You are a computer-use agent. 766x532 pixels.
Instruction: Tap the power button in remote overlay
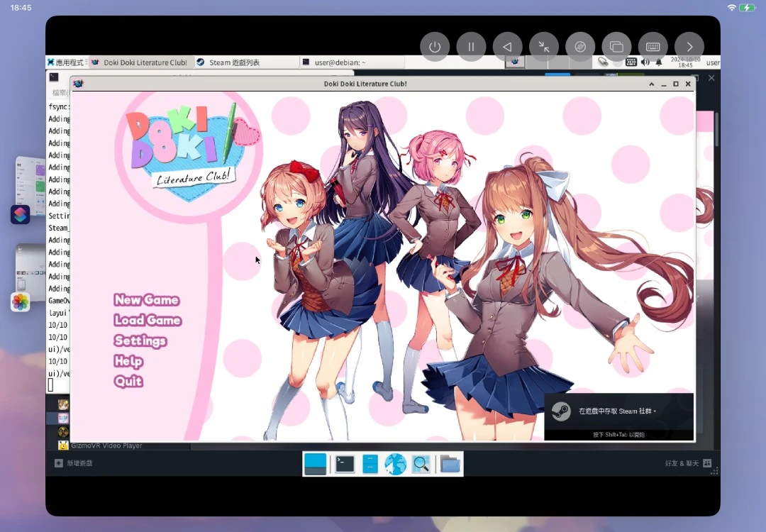tap(435, 47)
